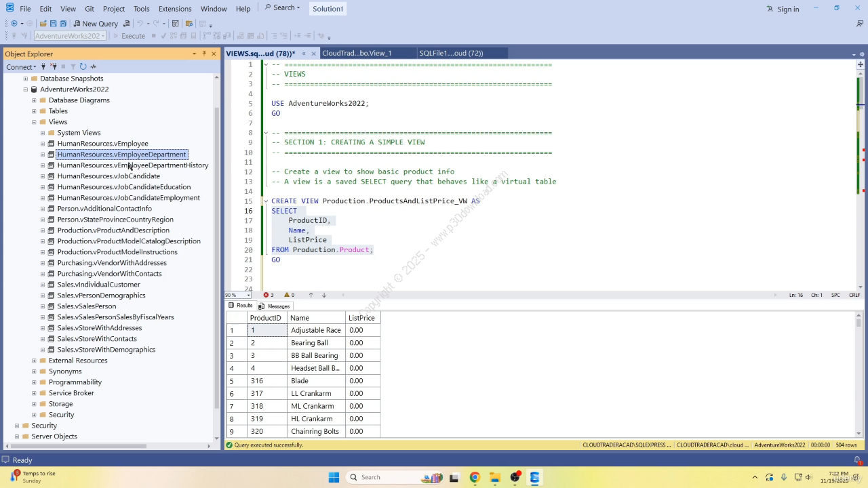The width and height of the screenshot is (868, 488).
Task: Click the New Query toolbar button
Action: (x=96, y=24)
